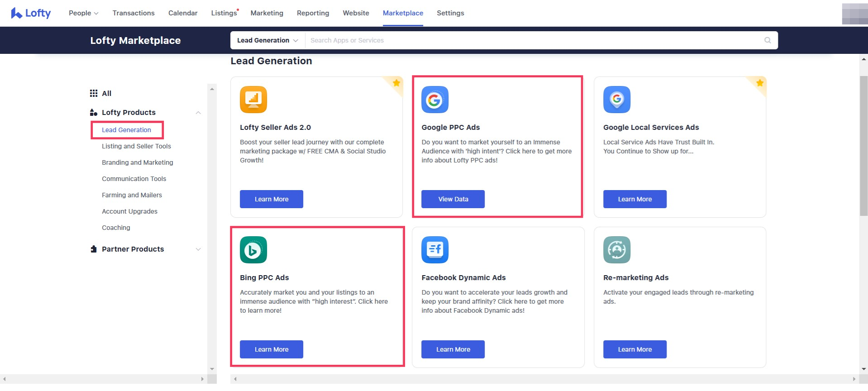Click the page vertical scrollbar thumb
The width and height of the screenshot is (868, 391).
(x=863, y=145)
